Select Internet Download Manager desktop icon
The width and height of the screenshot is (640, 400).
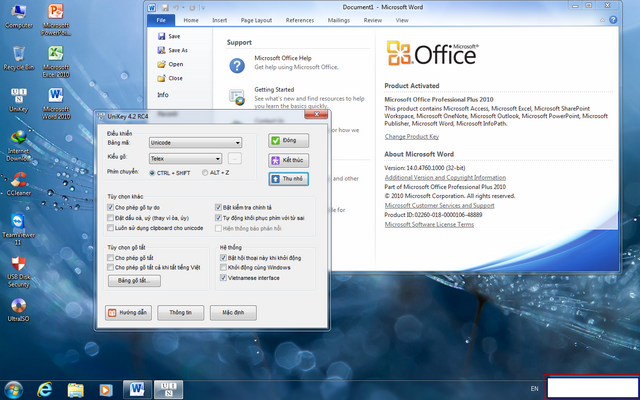[x=19, y=146]
